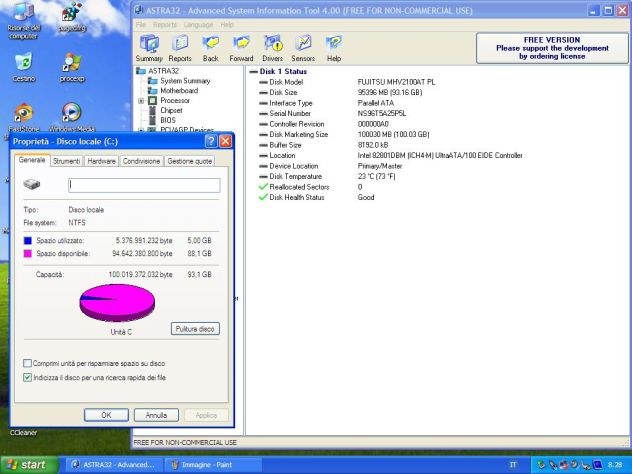632x474 pixels.
Task: Click the Pulitura disco button
Action: coord(195,328)
